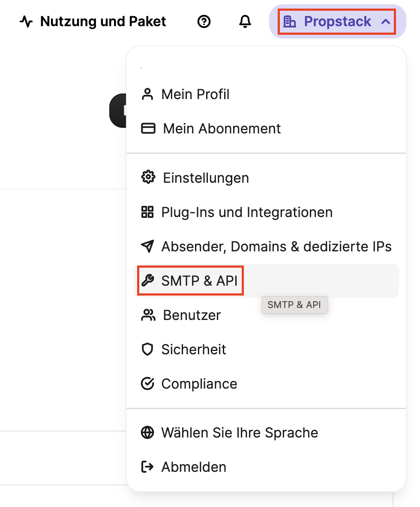Click the activity pulse icon

(26, 21)
